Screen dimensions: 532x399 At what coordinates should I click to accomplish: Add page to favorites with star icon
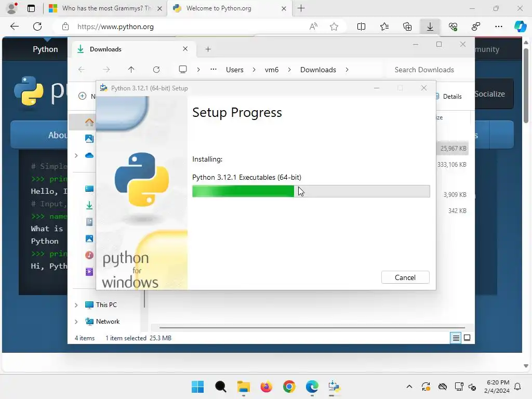coord(334,26)
